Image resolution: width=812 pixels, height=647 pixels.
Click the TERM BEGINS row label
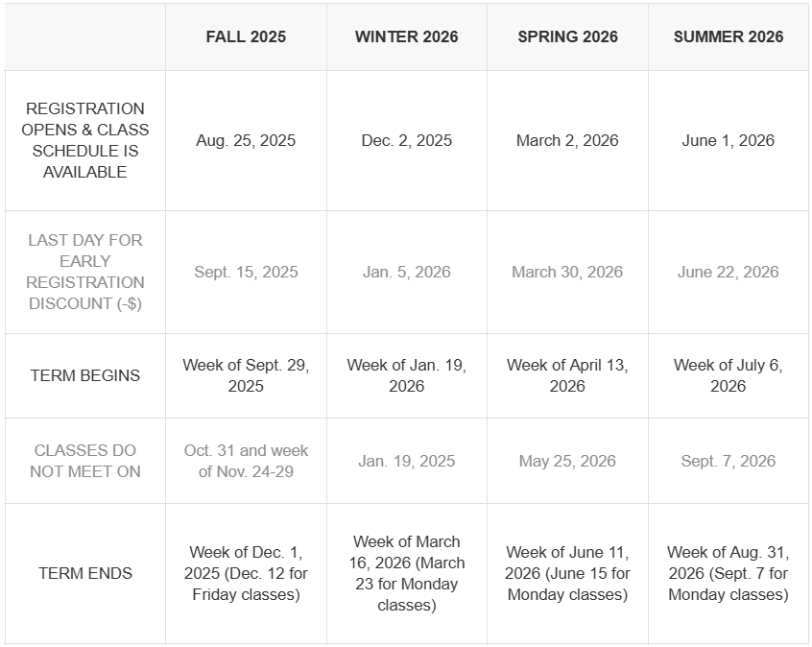(x=85, y=375)
